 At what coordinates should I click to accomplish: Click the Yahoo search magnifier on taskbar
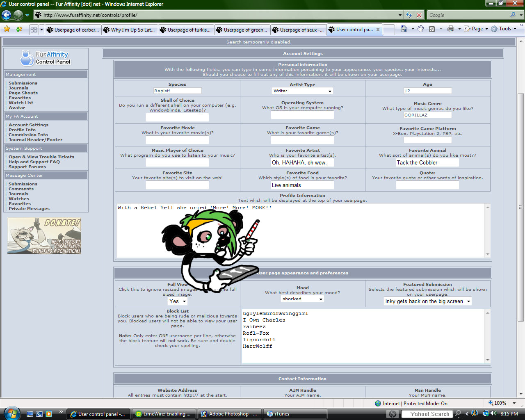pos(458,414)
